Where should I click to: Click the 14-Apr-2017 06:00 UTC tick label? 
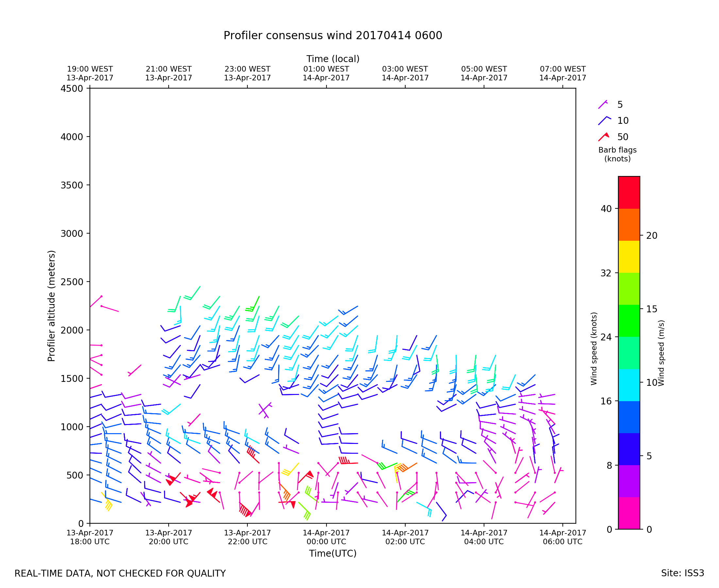pos(562,537)
